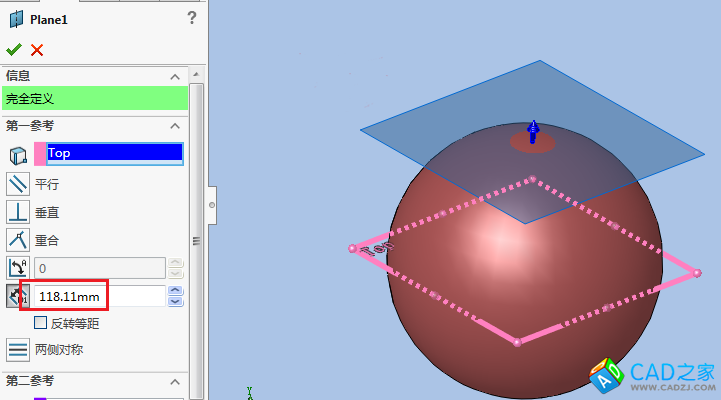Toggle the 反转等距 flip offset checkbox

pos(41,323)
